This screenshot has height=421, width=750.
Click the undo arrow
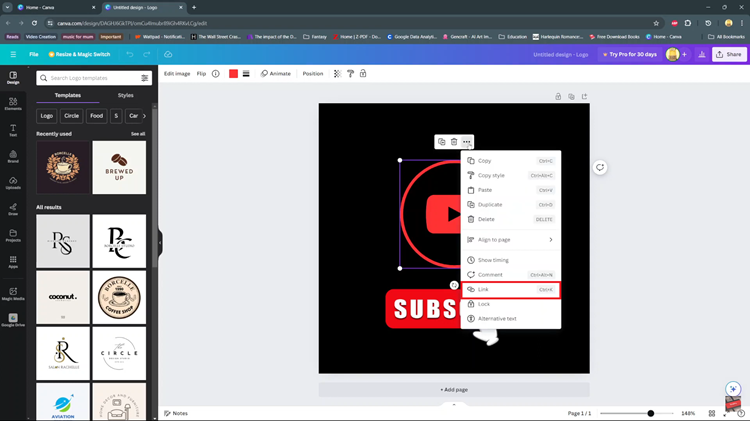pyautogui.click(x=130, y=54)
